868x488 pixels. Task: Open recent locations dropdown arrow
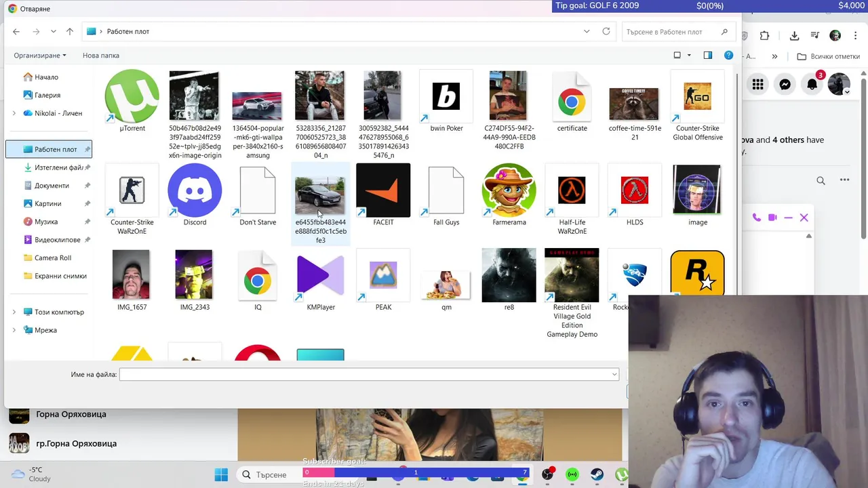[x=54, y=32]
